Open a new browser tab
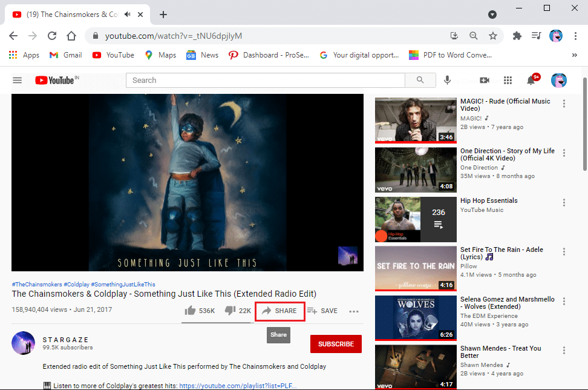This screenshot has height=390, width=588. [x=163, y=15]
